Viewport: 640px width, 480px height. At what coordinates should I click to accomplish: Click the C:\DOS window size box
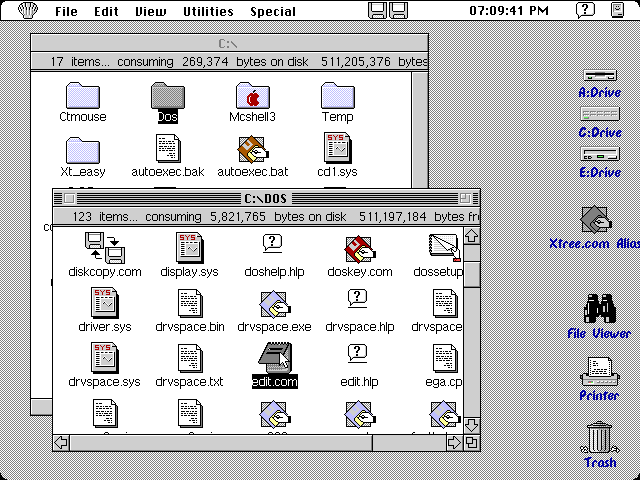coord(472,442)
